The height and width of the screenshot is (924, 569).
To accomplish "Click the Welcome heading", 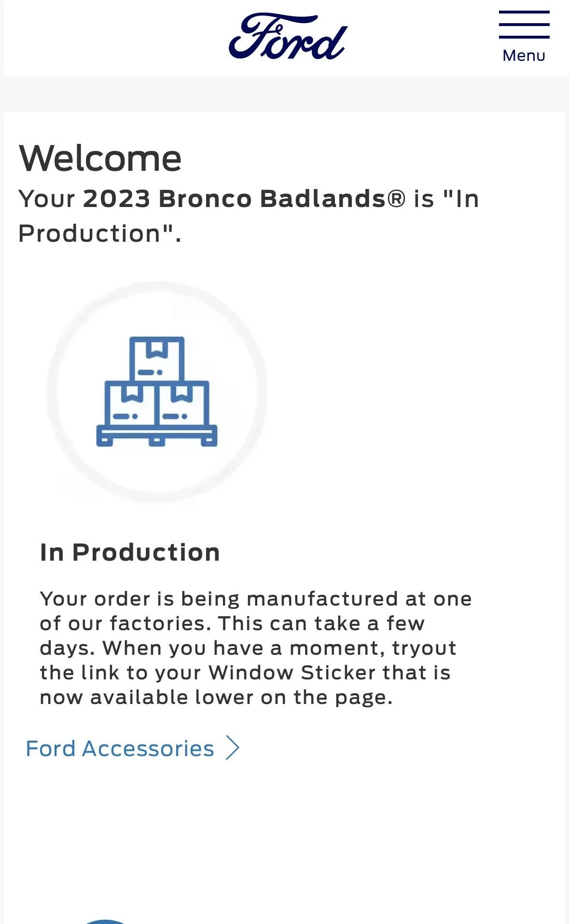I will click(100, 158).
